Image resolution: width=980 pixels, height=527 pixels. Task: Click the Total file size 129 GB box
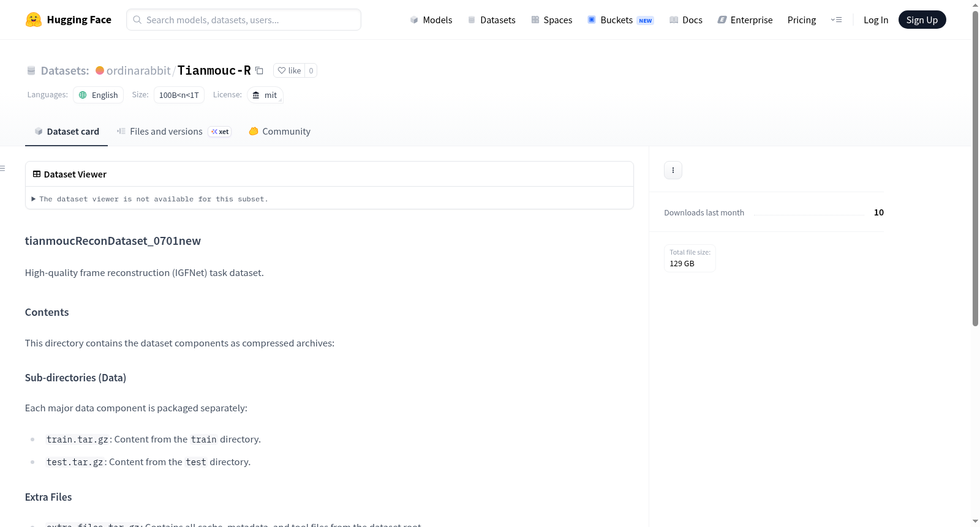690,258
